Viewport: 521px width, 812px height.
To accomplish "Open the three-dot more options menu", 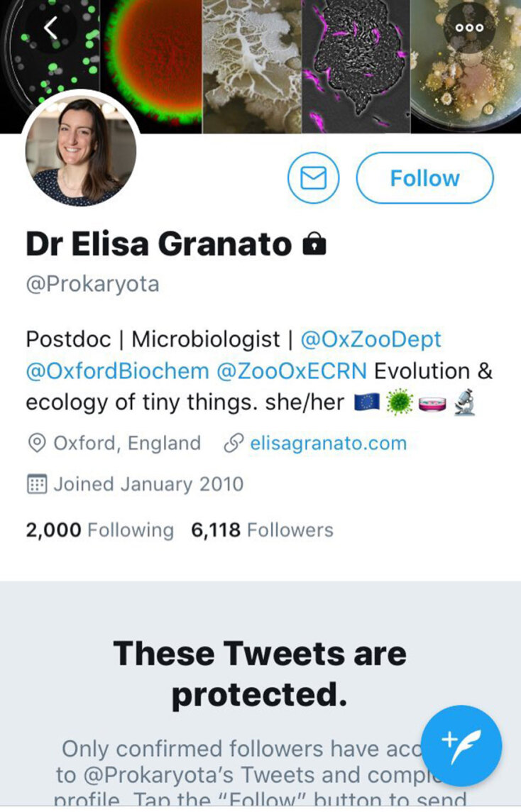I will pyautogui.click(x=469, y=28).
